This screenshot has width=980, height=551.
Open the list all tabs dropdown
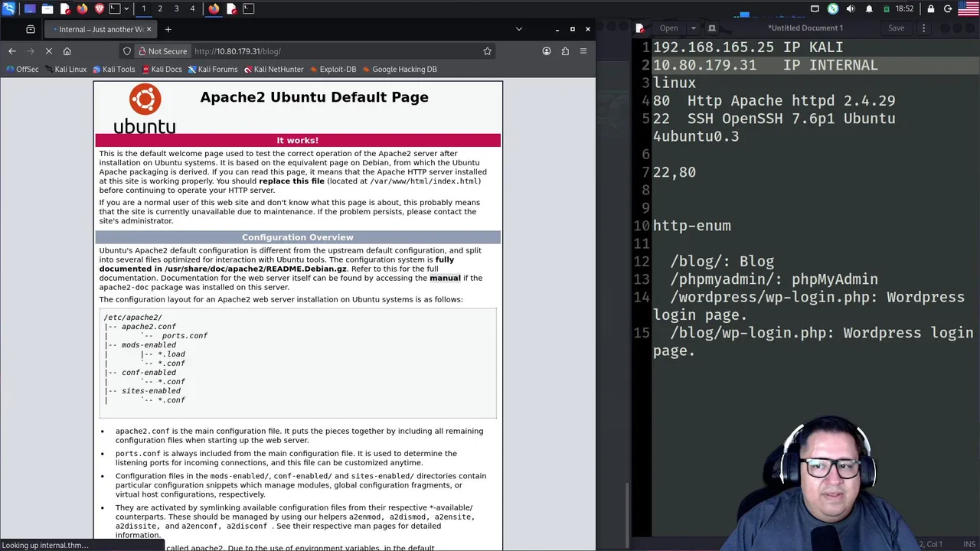(519, 29)
